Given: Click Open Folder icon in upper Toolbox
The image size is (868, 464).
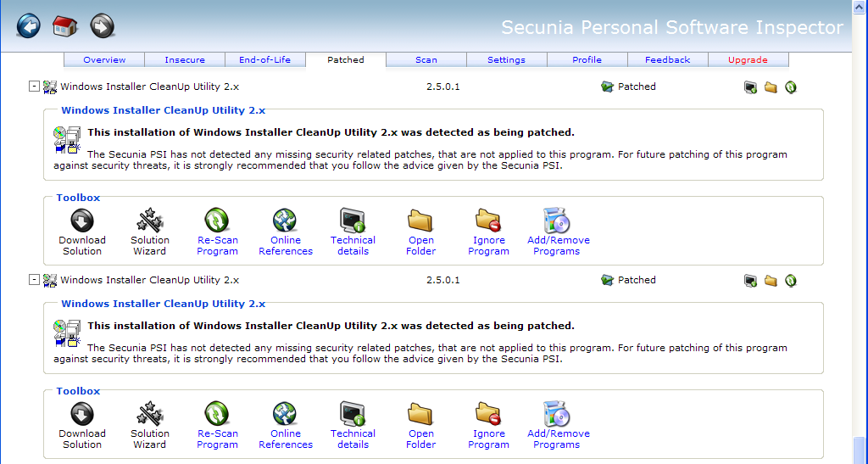Looking at the screenshot, I should (420, 221).
